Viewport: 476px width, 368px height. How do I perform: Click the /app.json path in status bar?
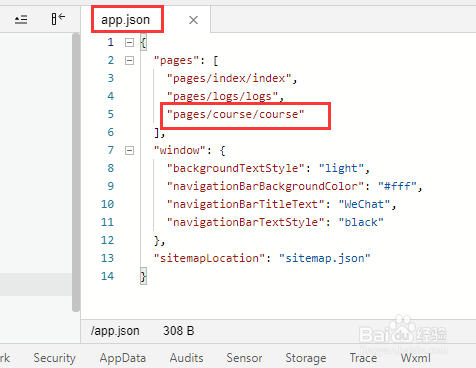click(x=115, y=331)
